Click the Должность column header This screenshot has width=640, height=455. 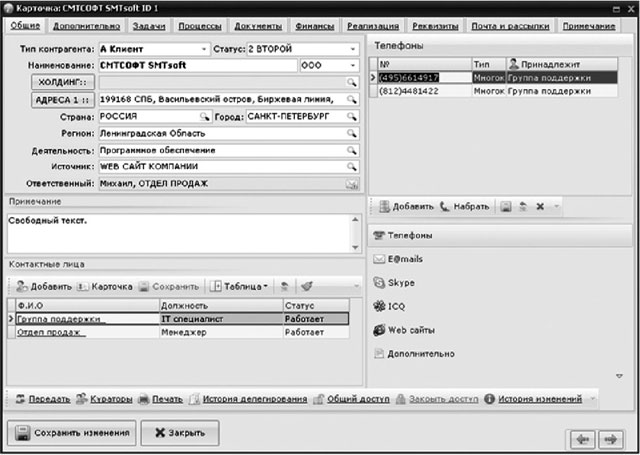[x=221, y=306]
